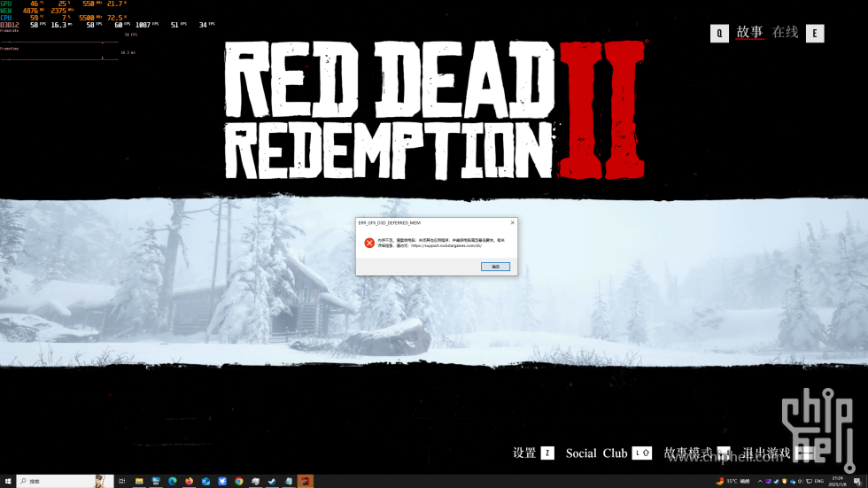Click the red error icon in dialog
The width and height of the screenshot is (868, 488).
click(369, 243)
